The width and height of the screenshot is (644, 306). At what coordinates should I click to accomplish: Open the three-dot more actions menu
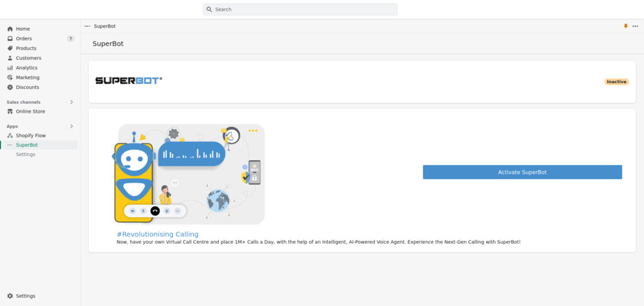pos(635,26)
